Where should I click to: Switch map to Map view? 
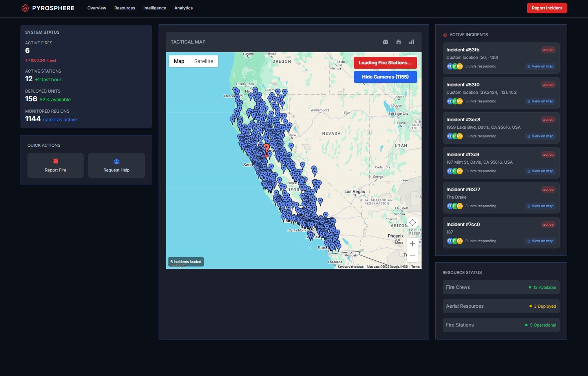click(x=179, y=61)
